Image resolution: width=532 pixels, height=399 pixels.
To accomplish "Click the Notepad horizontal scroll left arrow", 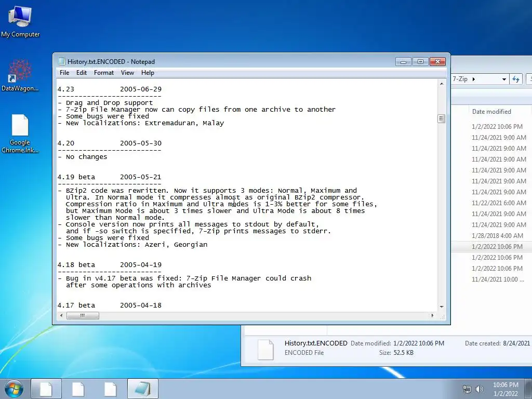I will coord(61,315).
